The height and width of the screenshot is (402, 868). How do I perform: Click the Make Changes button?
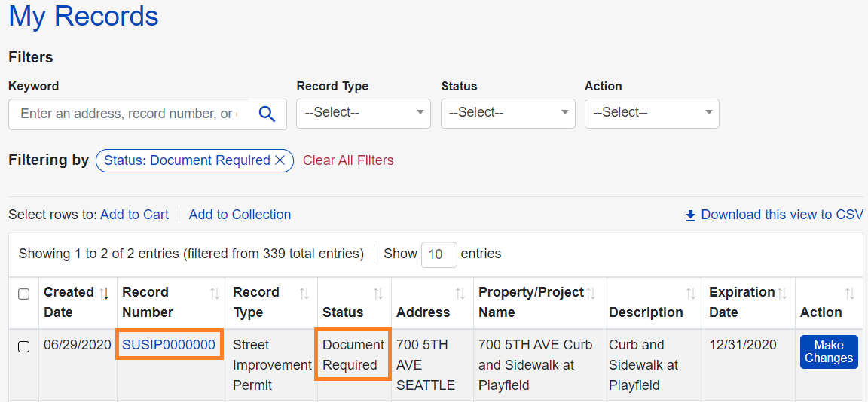coord(829,352)
